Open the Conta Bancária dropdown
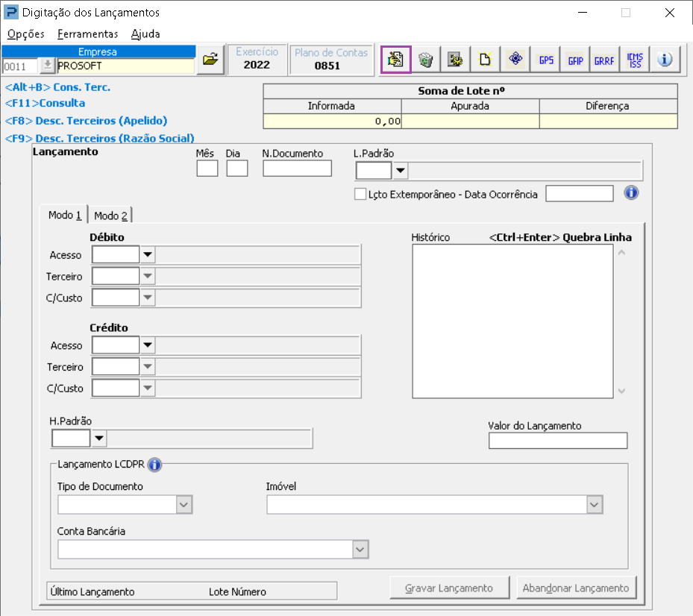Viewport: 693px width, 616px height. click(360, 550)
